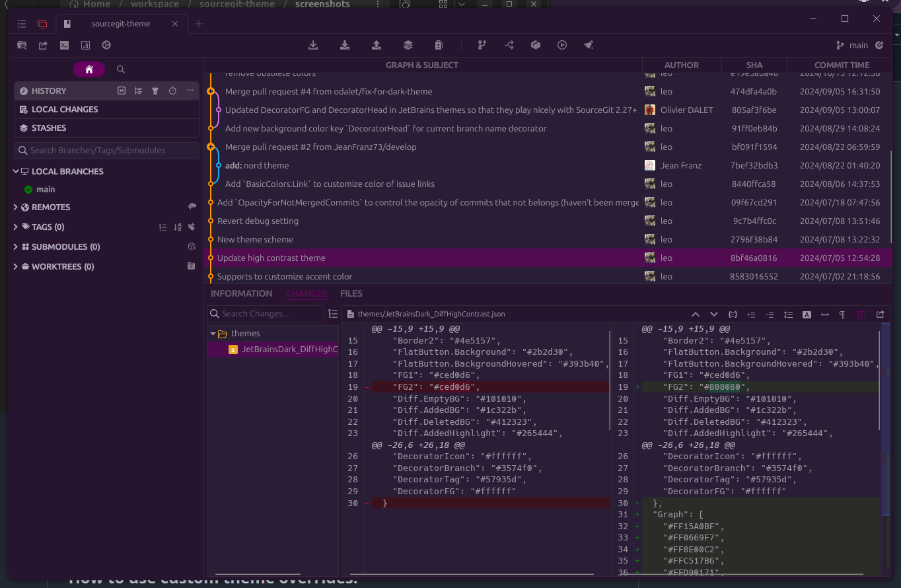The width and height of the screenshot is (901, 588).
Task: Collapse the LOCAL BRANCHES section
Action: click(x=16, y=172)
